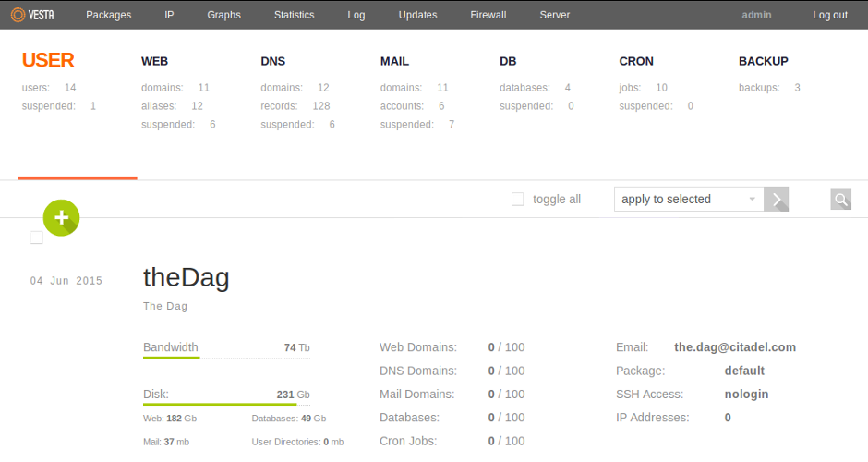The height and width of the screenshot is (462, 868).
Task: Open the BACKUP tab
Action: 763,62
